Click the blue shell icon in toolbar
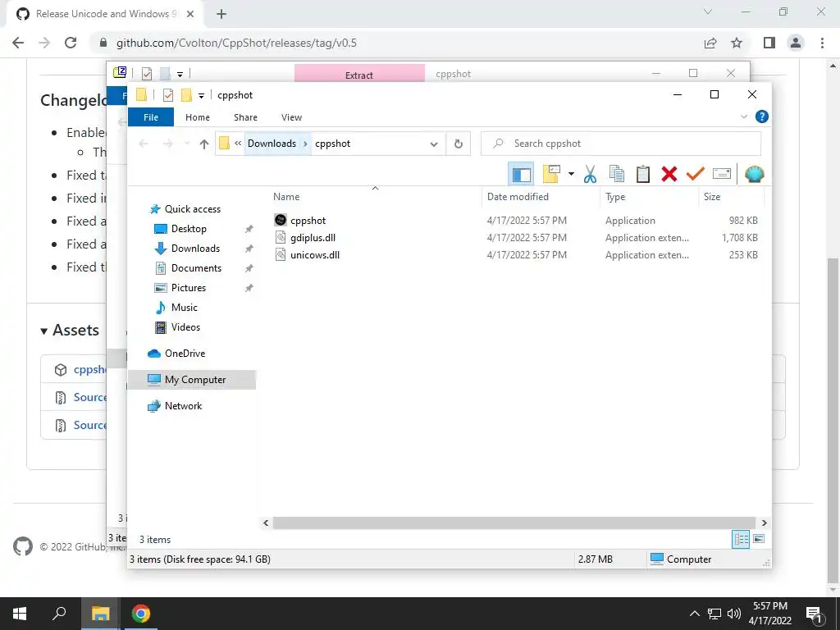 coord(755,174)
